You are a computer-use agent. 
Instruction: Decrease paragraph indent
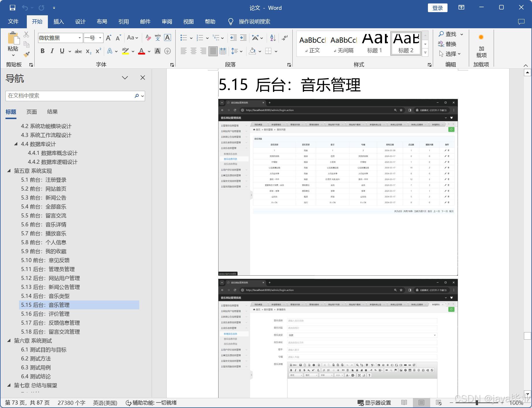click(233, 38)
